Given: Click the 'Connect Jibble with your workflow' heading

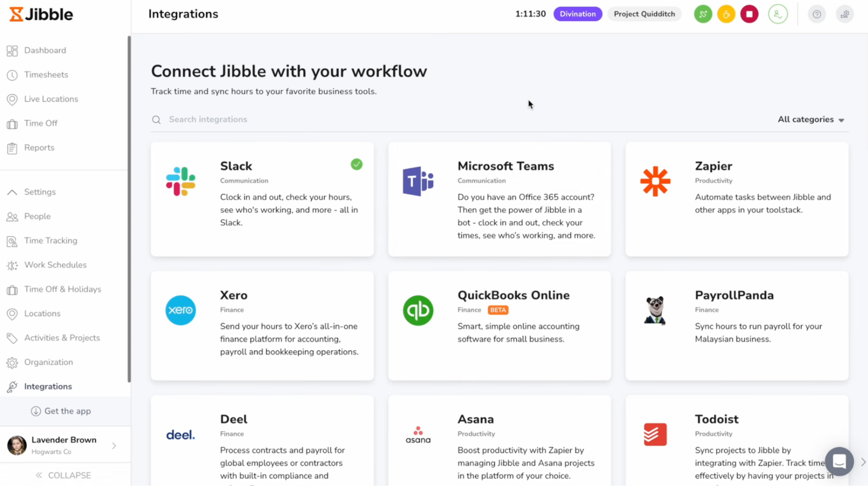Looking at the screenshot, I should tap(289, 71).
